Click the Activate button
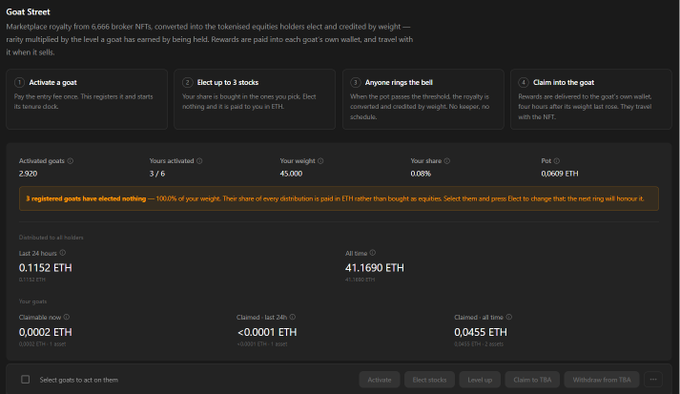 tap(379, 380)
